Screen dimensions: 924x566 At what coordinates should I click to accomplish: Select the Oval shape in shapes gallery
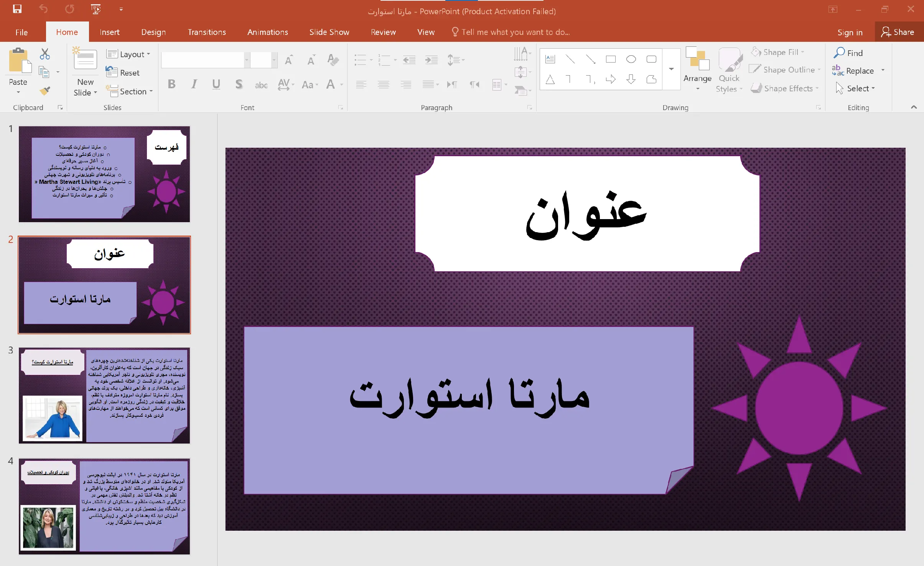pyautogui.click(x=631, y=59)
